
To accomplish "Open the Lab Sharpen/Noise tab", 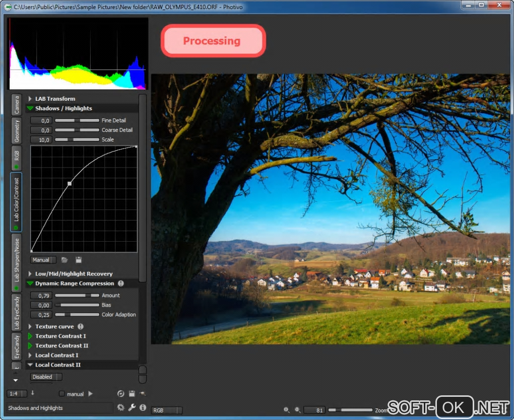I will (x=17, y=263).
